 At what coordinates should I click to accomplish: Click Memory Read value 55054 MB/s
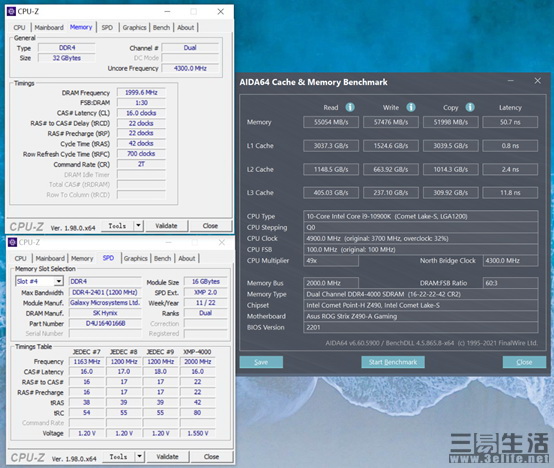tap(331, 122)
